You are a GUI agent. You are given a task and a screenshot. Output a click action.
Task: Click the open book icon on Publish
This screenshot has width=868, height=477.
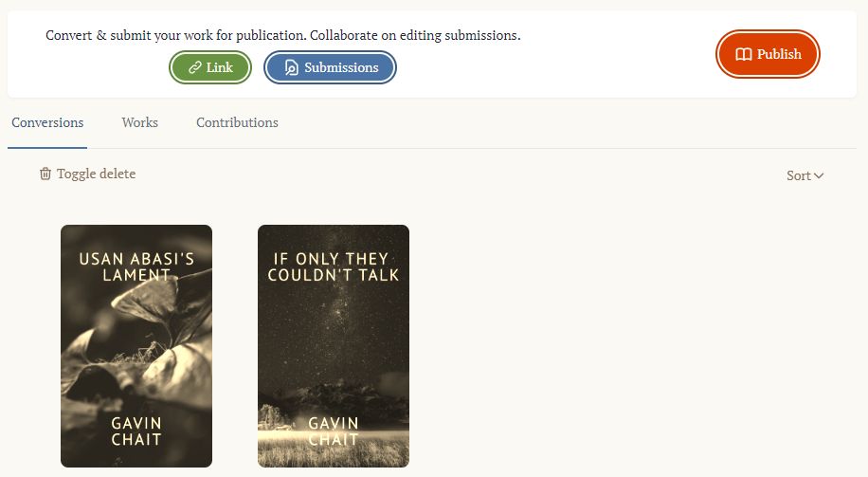[744, 54]
